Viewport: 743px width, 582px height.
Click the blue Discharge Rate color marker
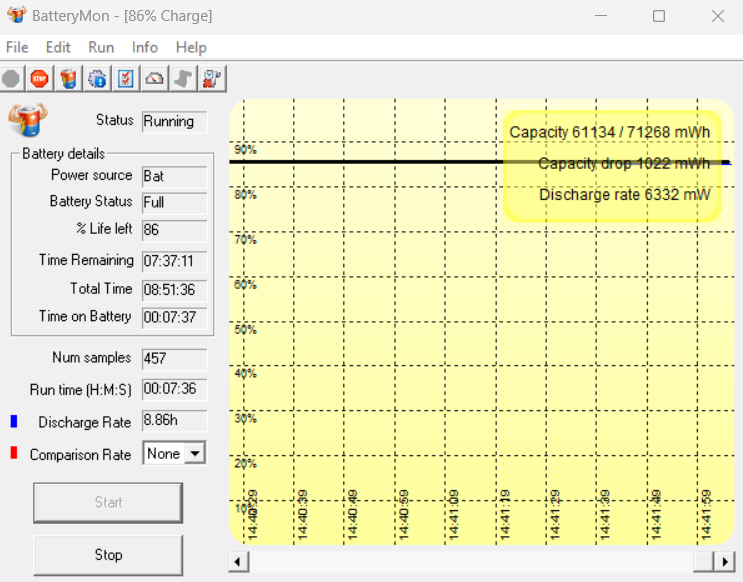(x=14, y=421)
